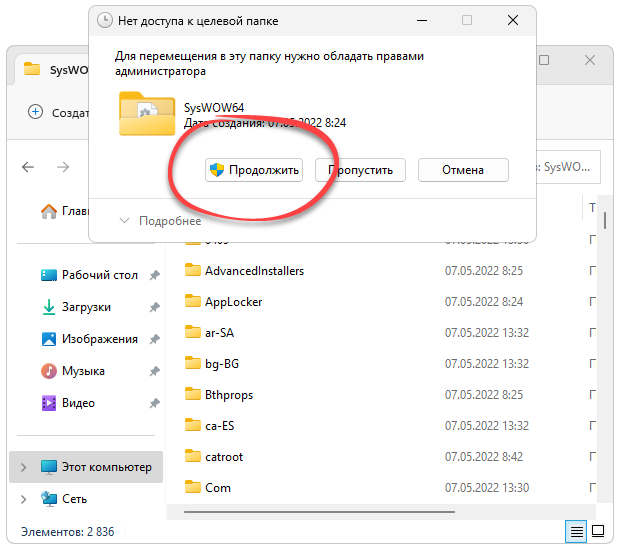Click the date 07.05.2022 8:42 for catroot
Screen dimensions: 618x547
(484, 457)
